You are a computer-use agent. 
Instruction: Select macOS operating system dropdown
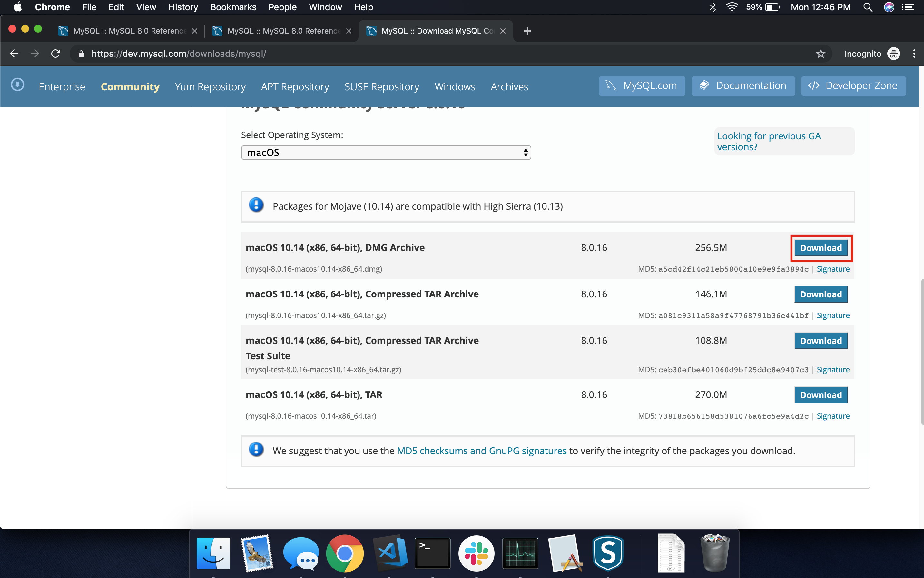(386, 153)
